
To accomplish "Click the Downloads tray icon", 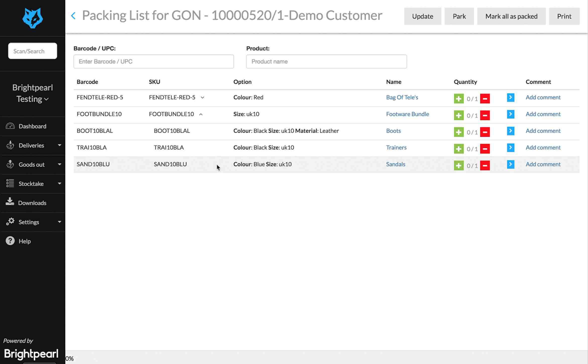I will point(10,202).
